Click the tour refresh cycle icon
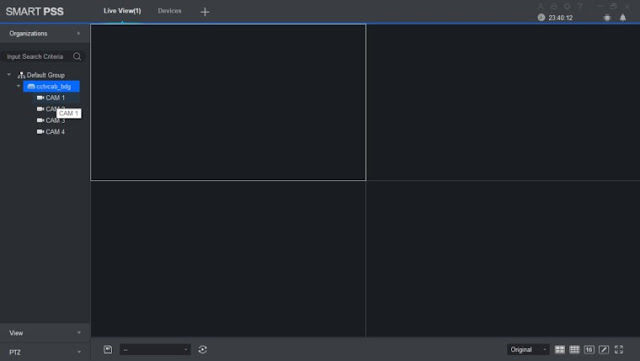Image resolution: width=640 pixels, height=361 pixels. tap(202, 350)
